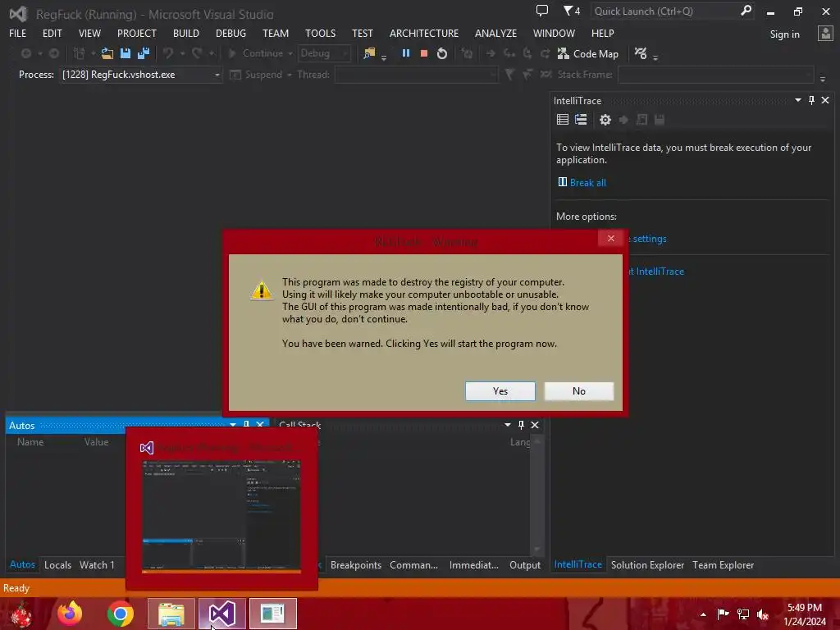Open Code Map from toolbar

click(587, 53)
